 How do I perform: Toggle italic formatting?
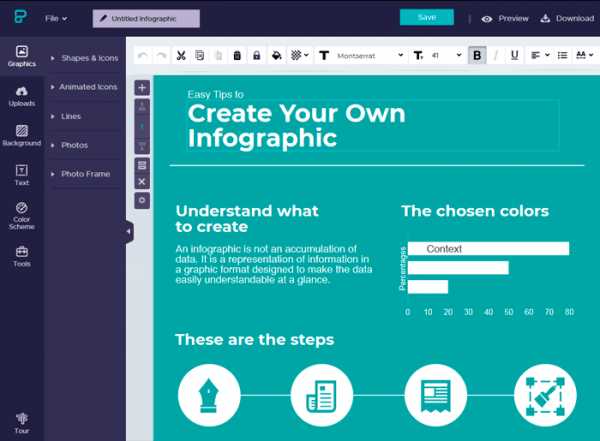[x=496, y=56]
